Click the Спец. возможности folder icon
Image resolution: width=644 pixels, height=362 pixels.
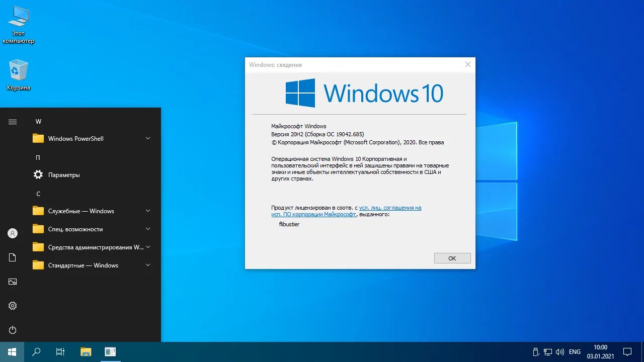(x=38, y=229)
